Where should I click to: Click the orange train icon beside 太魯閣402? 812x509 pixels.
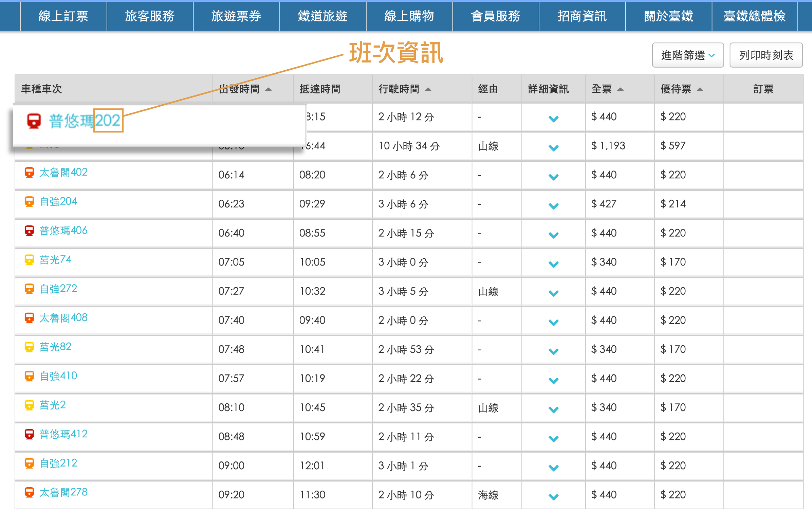30,173
